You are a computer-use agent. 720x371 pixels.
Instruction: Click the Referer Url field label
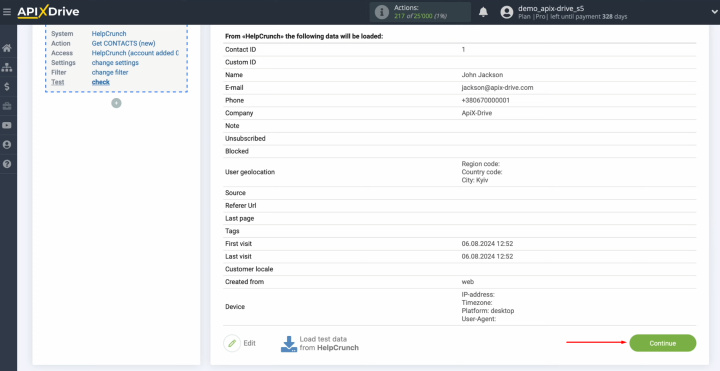tap(241, 206)
